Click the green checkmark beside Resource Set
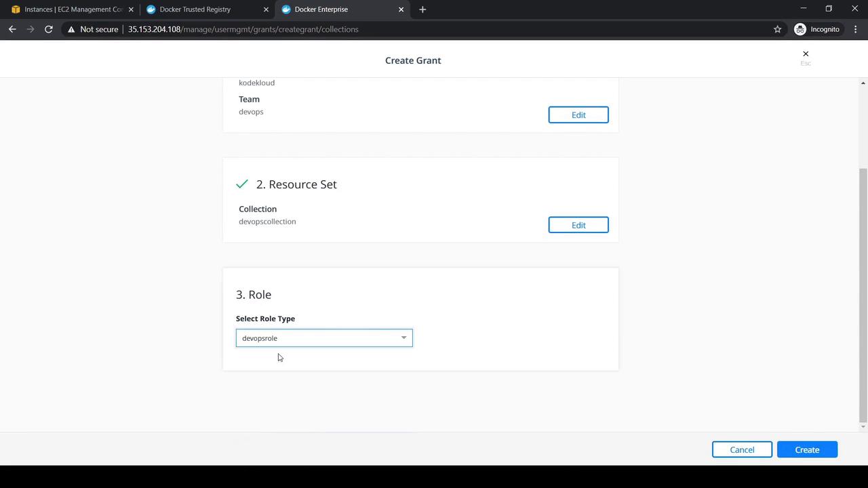 (242, 184)
